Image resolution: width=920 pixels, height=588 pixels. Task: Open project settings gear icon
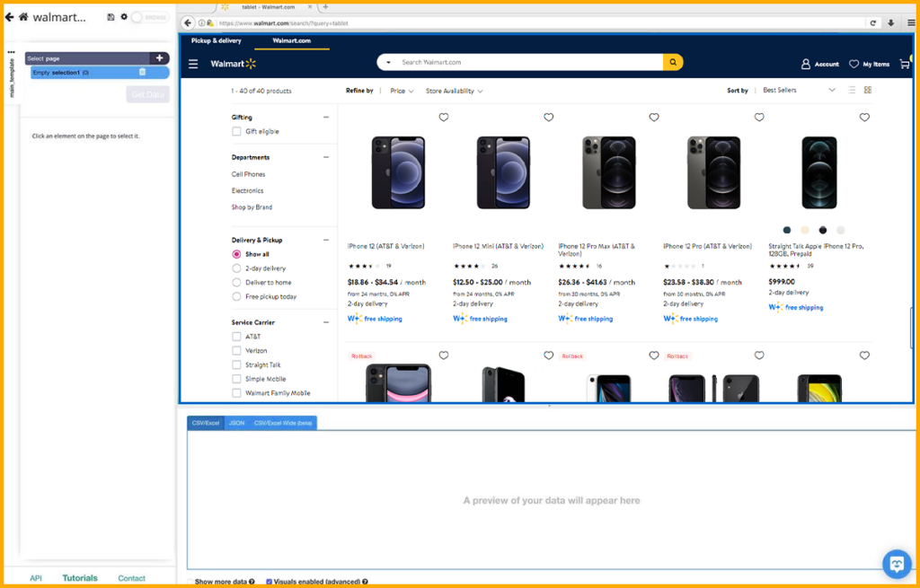[124, 17]
